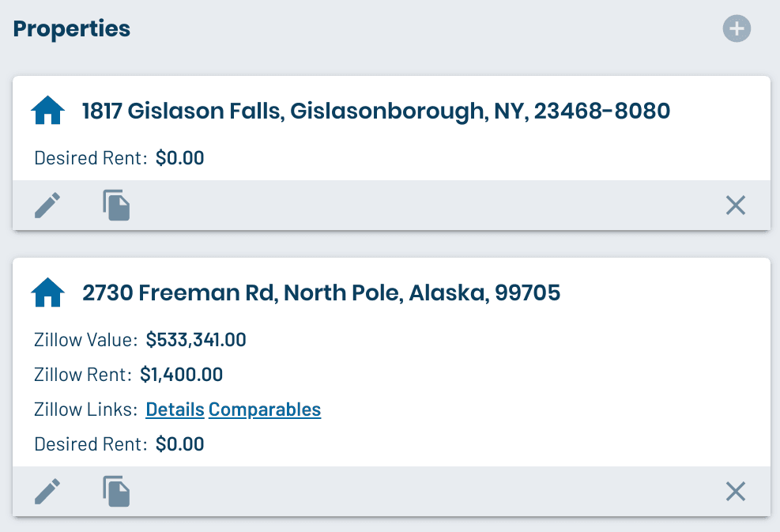Screen dimensions: 780x532
Task: Click Desired Rent amount for Gislason Falls
Action: [179, 158]
